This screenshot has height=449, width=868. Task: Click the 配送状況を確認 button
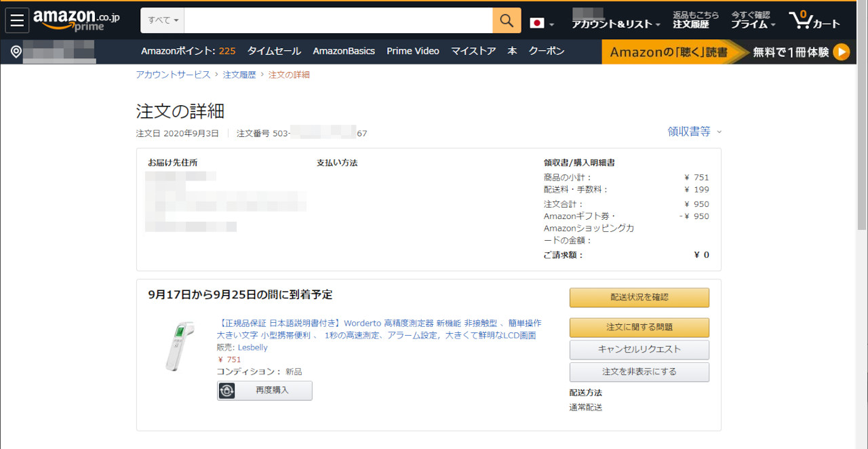[639, 297]
